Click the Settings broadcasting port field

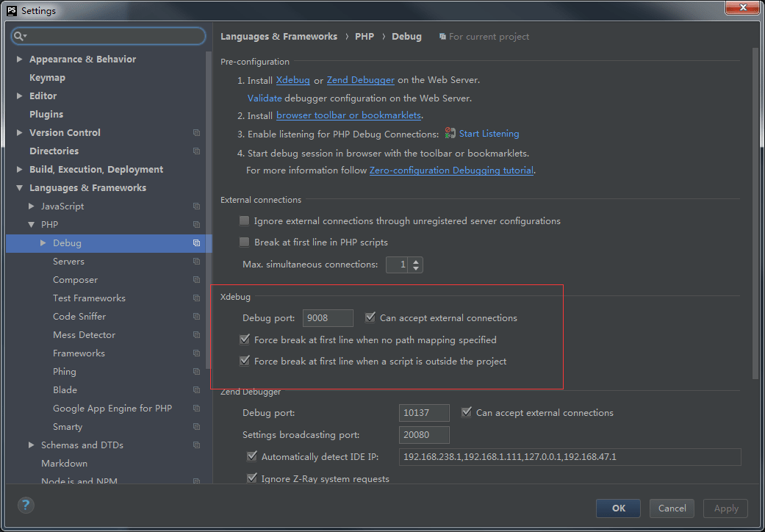click(424, 435)
